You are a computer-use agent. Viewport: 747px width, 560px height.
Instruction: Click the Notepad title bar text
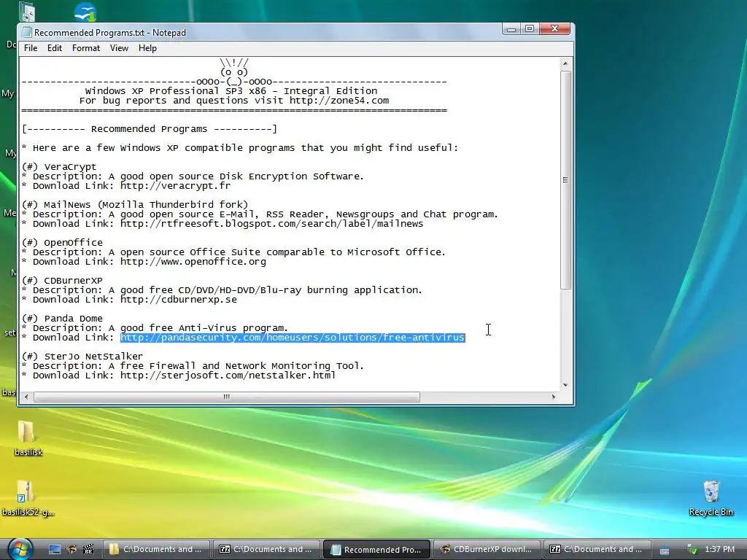110,33
